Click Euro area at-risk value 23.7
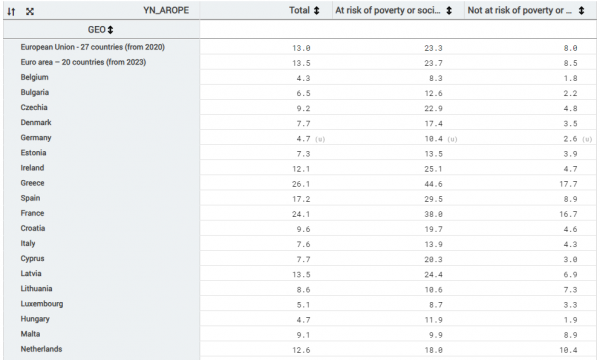 pos(433,63)
